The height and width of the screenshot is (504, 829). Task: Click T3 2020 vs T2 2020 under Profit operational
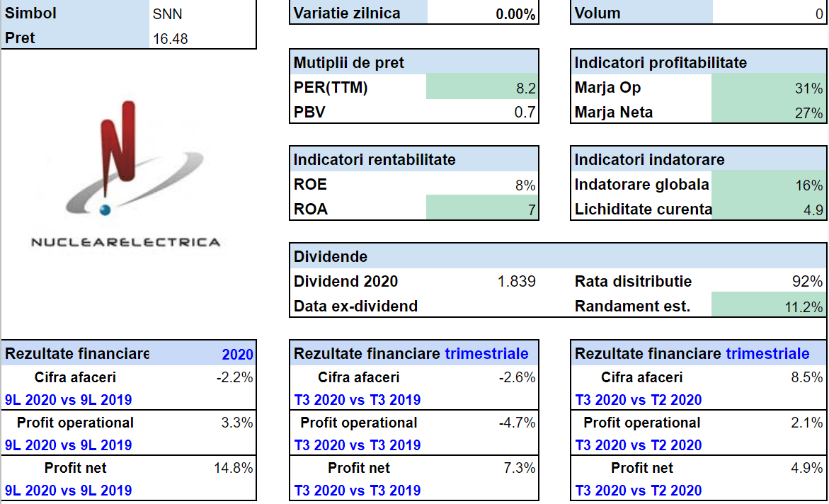click(x=639, y=445)
